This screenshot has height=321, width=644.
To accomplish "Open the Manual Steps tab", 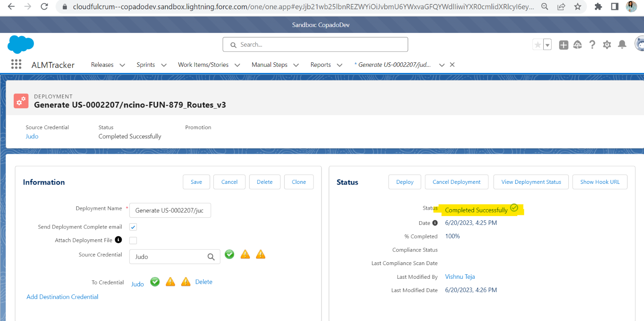I will point(270,65).
